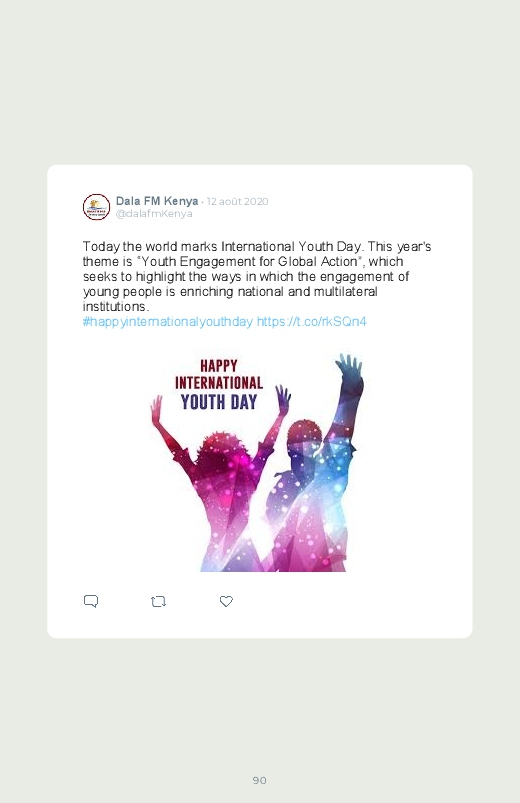Follow the https://t.co/rkSQn4 link
This screenshot has height=803, width=520.
pos(311,322)
